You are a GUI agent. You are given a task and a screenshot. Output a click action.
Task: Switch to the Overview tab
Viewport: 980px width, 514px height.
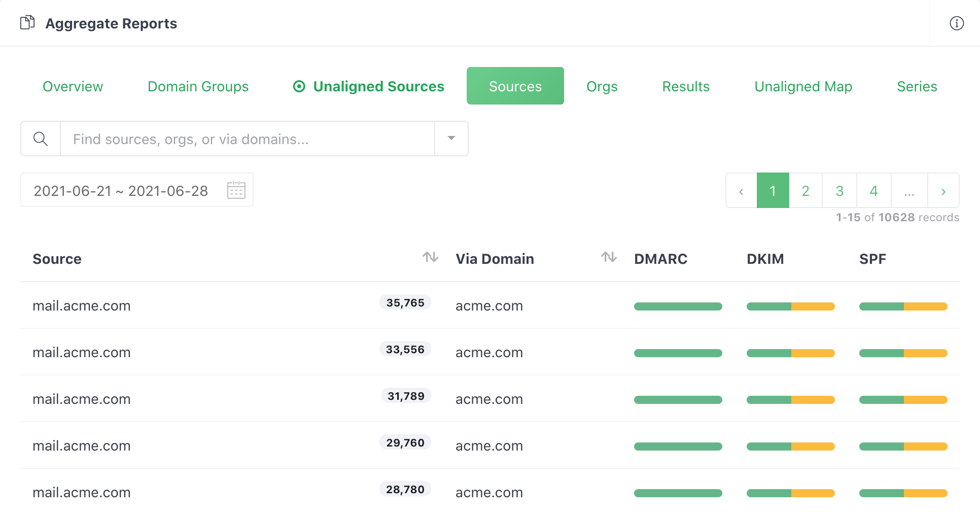(73, 86)
